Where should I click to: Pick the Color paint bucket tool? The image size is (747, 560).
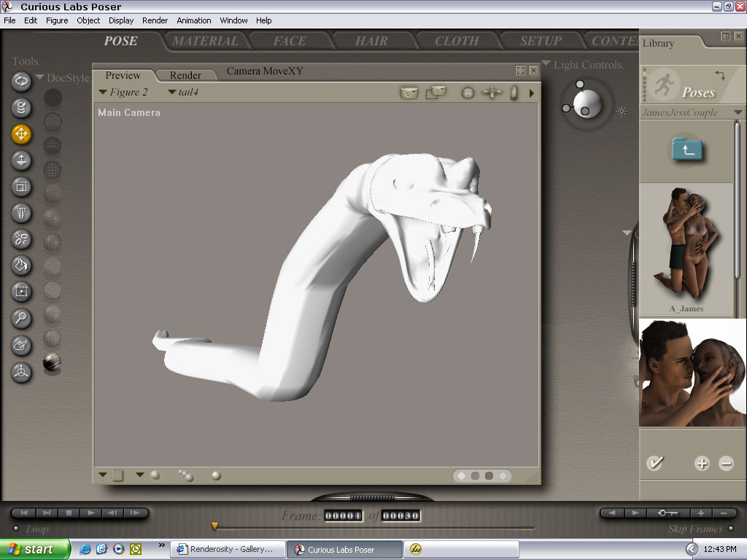[21, 265]
